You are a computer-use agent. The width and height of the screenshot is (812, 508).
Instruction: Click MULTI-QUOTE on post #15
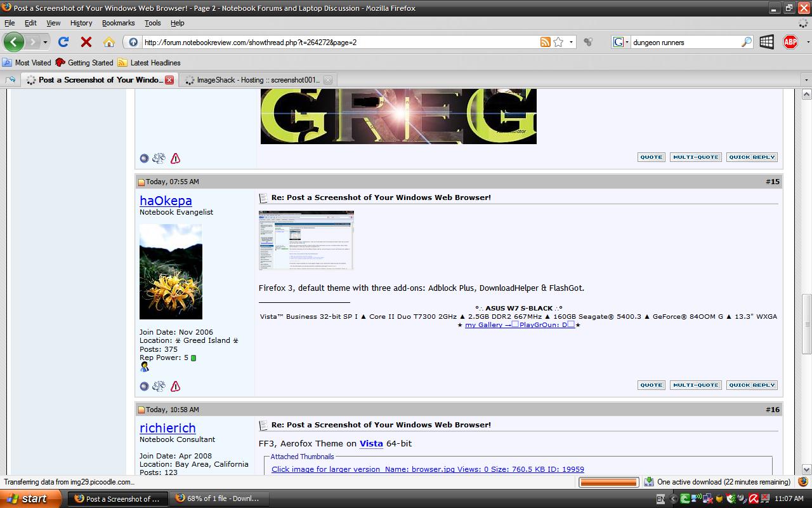pos(695,385)
